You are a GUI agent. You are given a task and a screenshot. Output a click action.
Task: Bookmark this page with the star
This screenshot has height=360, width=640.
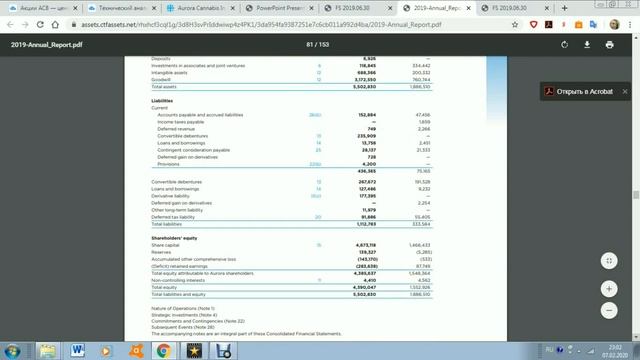click(x=515, y=24)
